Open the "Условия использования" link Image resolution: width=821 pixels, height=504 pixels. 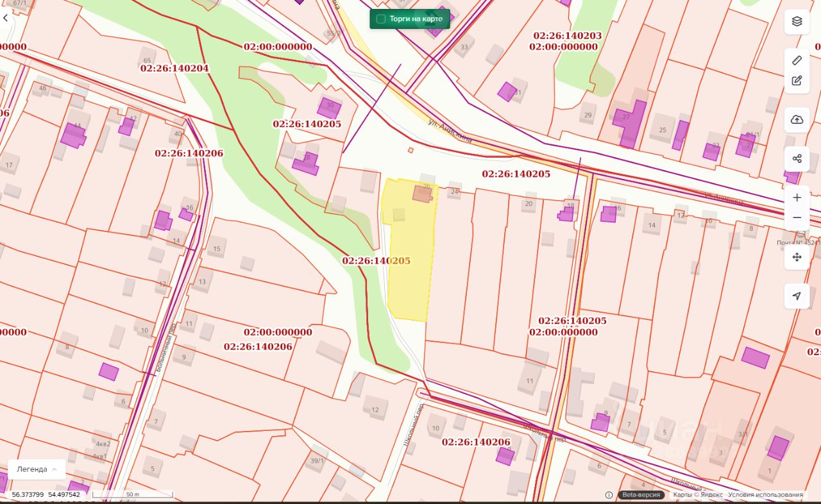click(765, 495)
